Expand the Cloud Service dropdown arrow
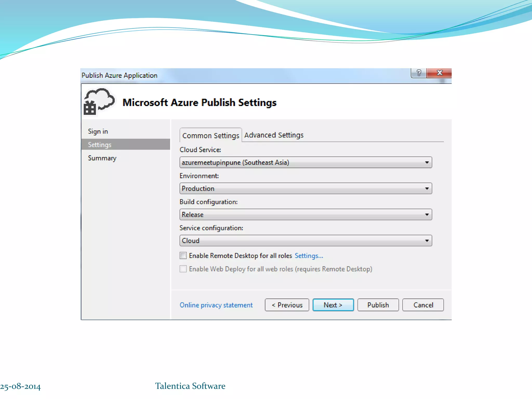The width and height of the screenshot is (532, 399). pyautogui.click(x=427, y=163)
